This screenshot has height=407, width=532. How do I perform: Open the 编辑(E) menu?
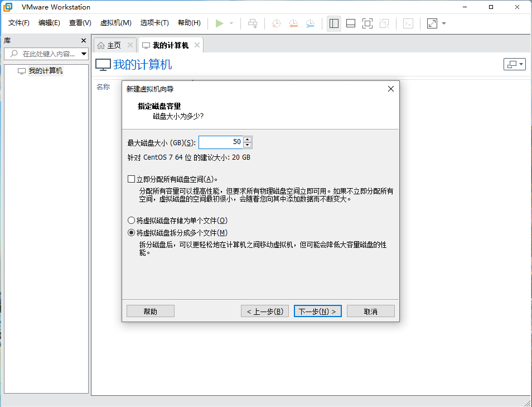click(49, 23)
